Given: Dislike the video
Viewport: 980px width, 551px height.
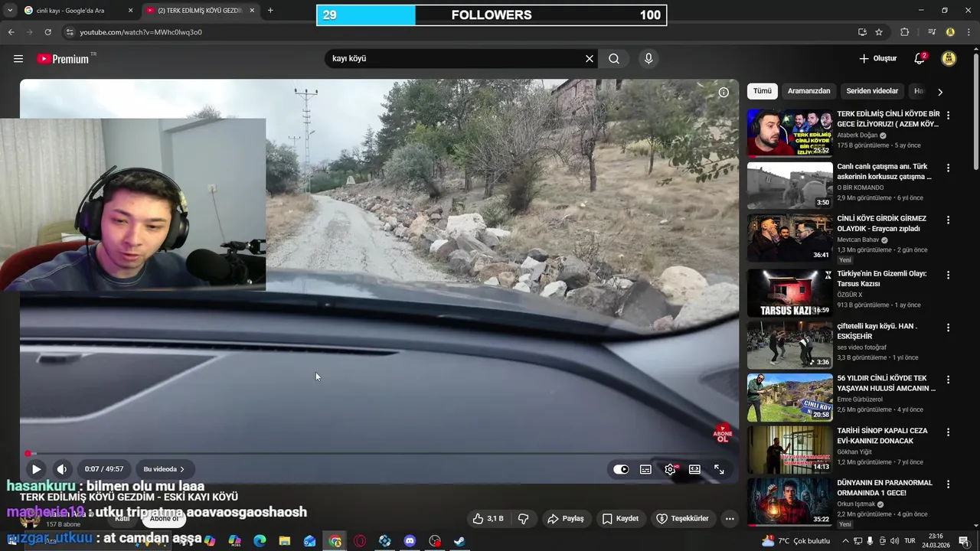Looking at the screenshot, I should 524,519.
